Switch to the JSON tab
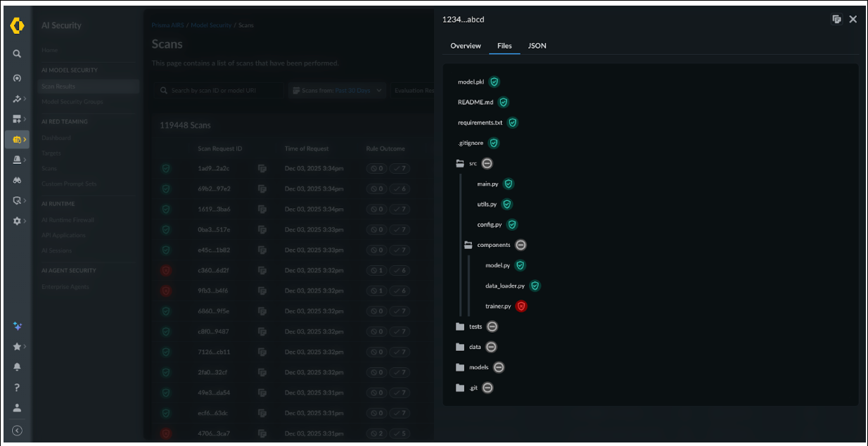Screen dimensions: 868x446 tap(537, 46)
